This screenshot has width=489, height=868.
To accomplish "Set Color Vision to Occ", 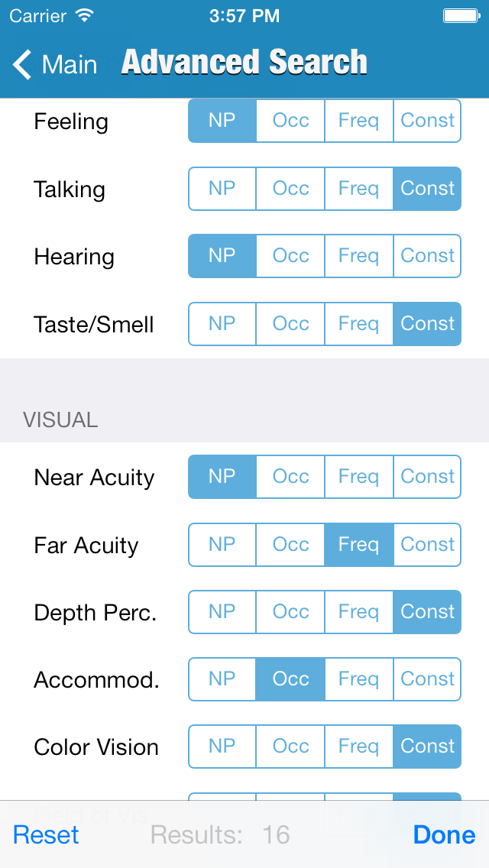I will tap(290, 747).
